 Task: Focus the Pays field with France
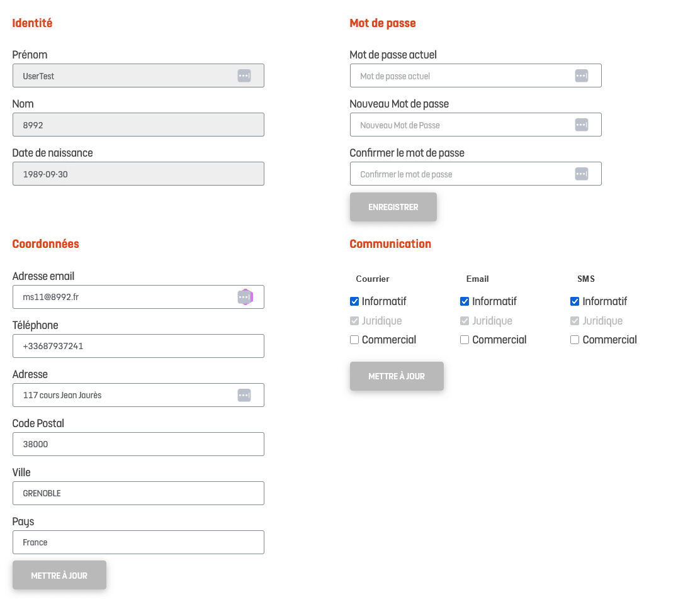(138, 543)
